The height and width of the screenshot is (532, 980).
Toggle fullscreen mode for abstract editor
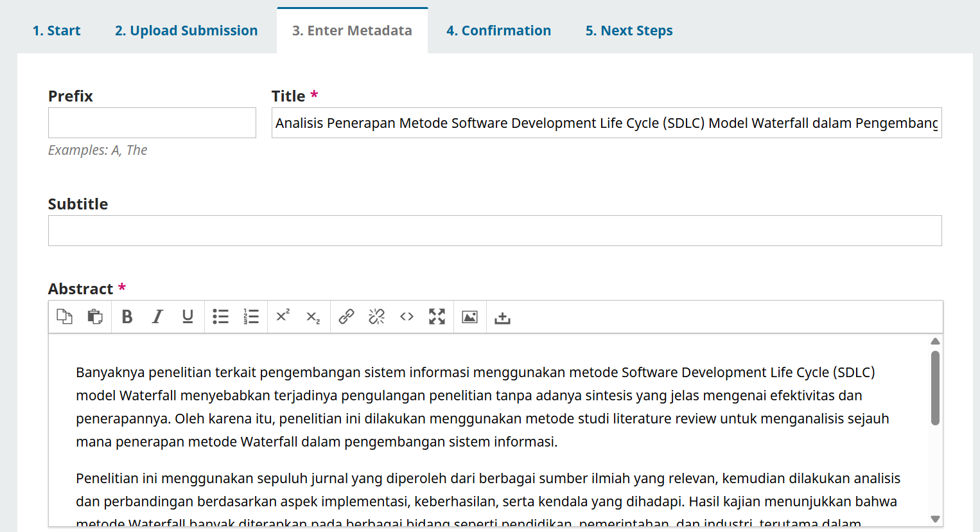coord(437,317)
